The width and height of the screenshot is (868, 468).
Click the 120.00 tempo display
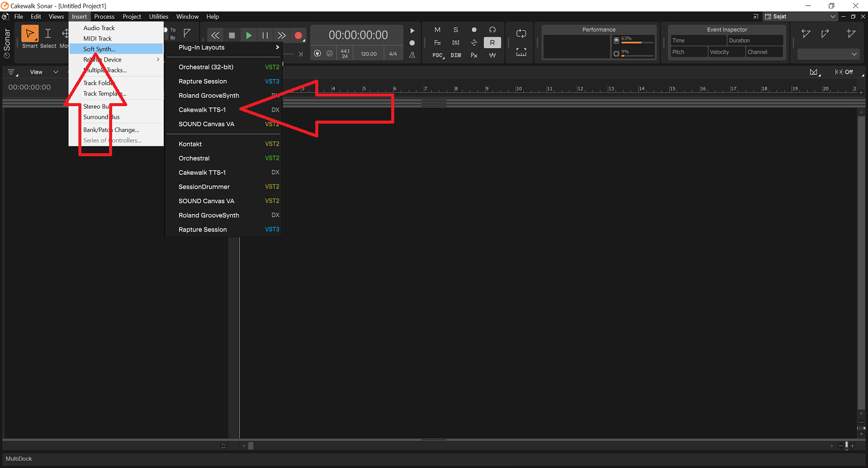click(368, 54)
